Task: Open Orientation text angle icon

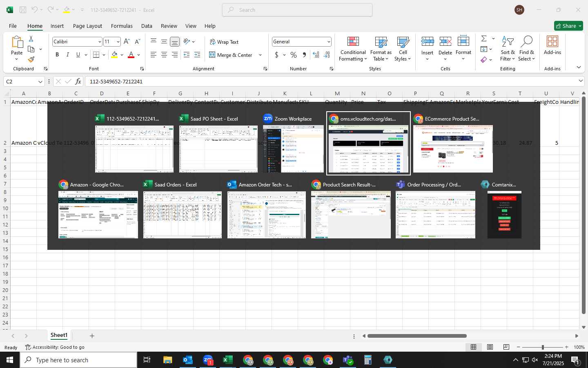Action: 187,42
